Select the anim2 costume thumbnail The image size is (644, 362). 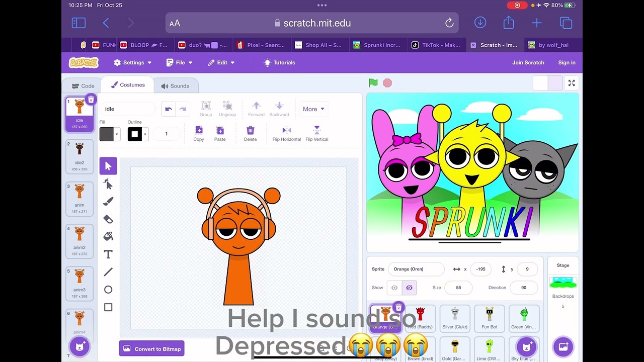tap(79, 241)
